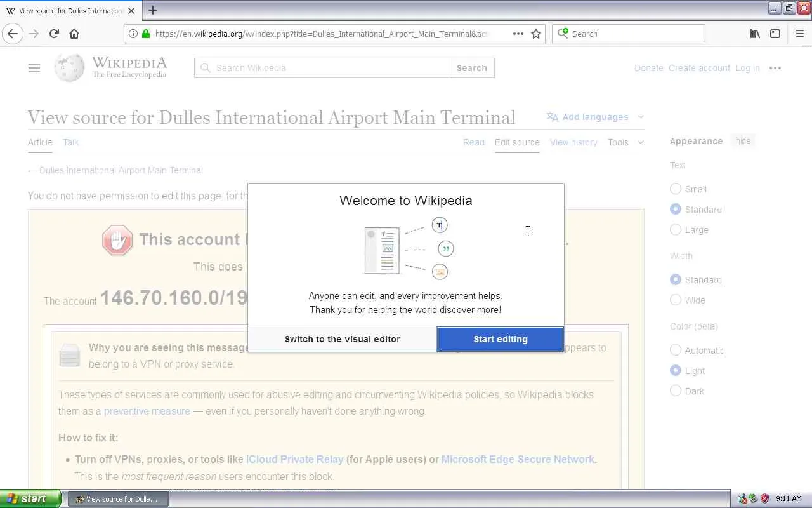812x508 pixels.
Task: Select the Light color radio button
Action: click(x=676, y=370)
